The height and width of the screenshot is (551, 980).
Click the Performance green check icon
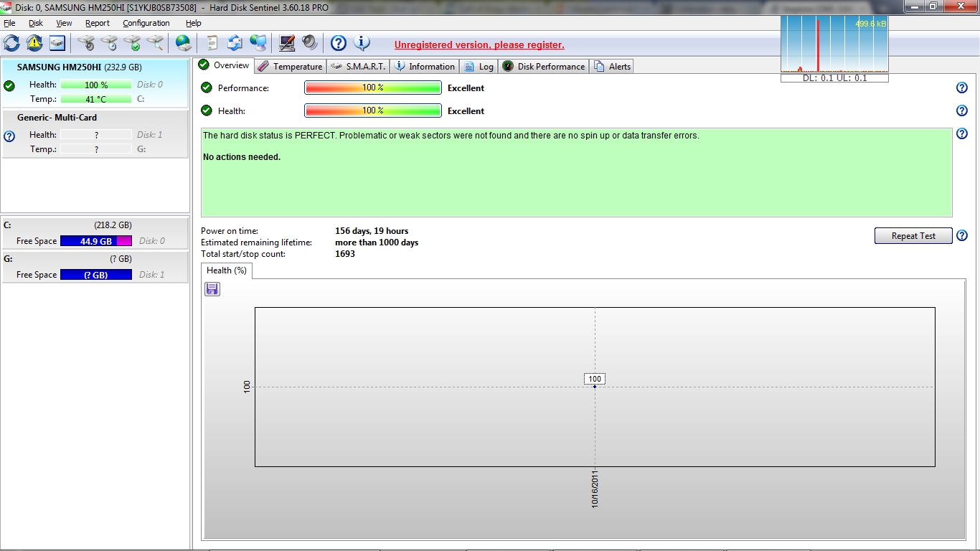(x=207, y=88)
